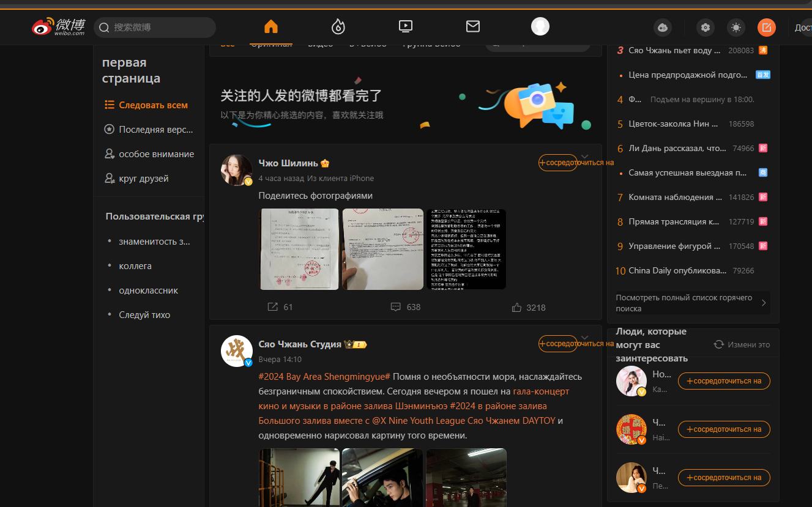812x507 pixels.
Task: Click 'Подъем на вершину в 18:00.' text
Action: [x=702, y=99]
